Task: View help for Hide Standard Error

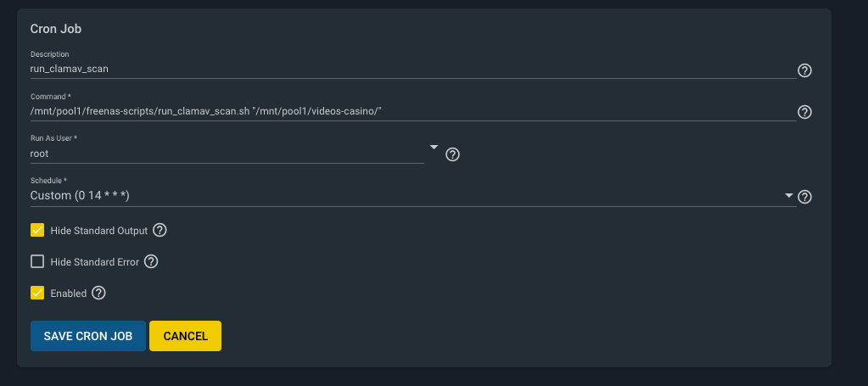Action: 151,261
